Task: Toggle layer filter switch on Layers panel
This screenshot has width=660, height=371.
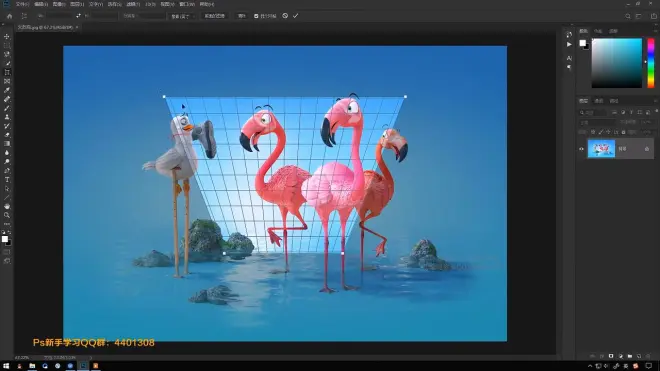Action: [657, 111]
